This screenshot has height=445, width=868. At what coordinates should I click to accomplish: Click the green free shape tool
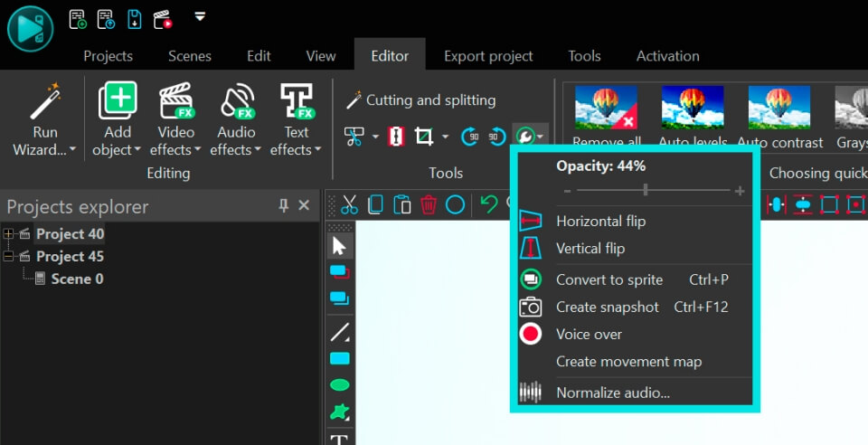pyautogui.click(x=339, y=412)
